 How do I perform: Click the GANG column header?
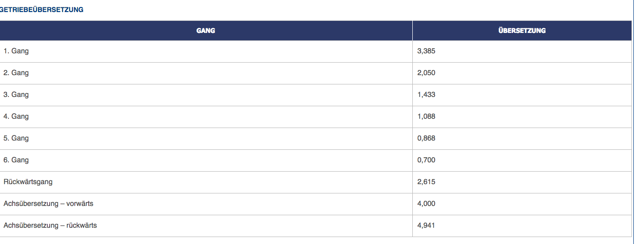pyautogui.click(x=206, y=31)
